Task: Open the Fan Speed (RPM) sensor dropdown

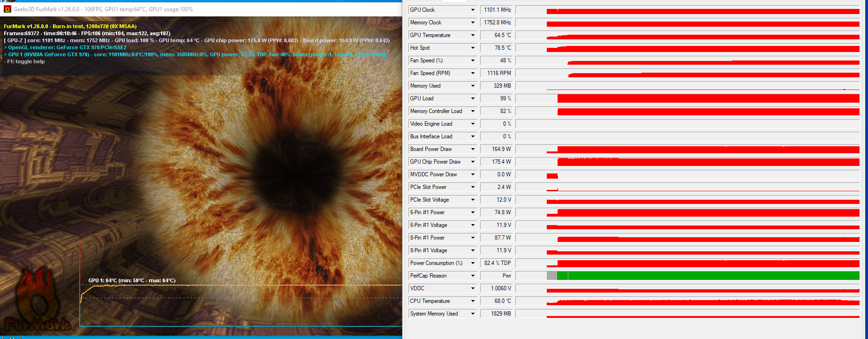Action: coord(473,73)
